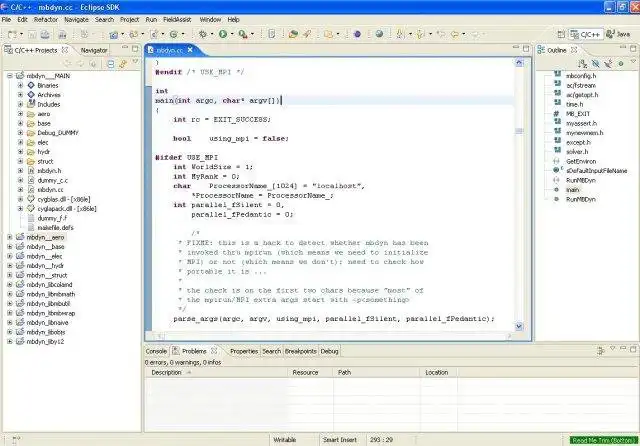Screen dimensions: 640x446
Task: Switch to the Search tab in bottom panel
Action: tap(271, 351)
